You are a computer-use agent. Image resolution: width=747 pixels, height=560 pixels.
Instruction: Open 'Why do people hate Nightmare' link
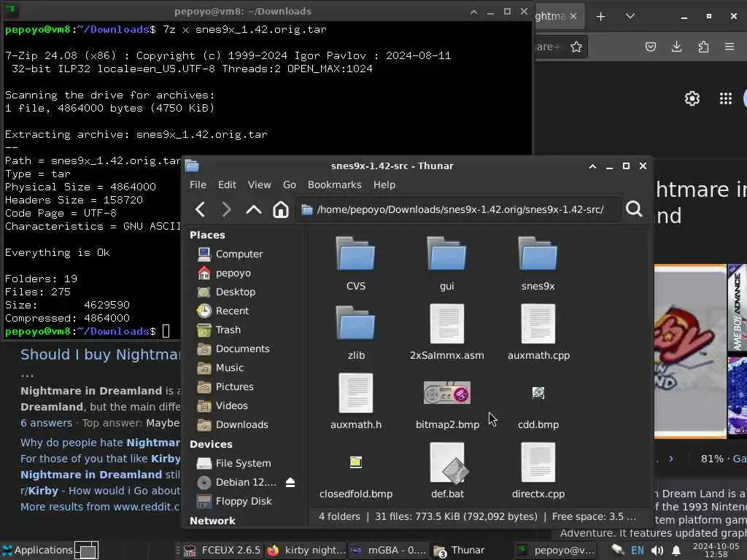pos(100,443)
